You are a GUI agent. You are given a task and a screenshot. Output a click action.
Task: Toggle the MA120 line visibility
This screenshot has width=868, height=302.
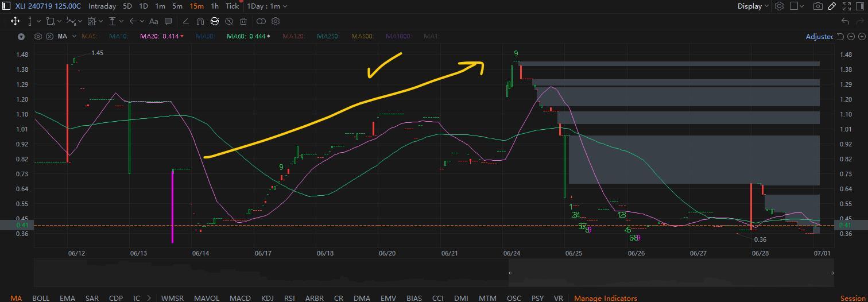(x=293, y=36)
